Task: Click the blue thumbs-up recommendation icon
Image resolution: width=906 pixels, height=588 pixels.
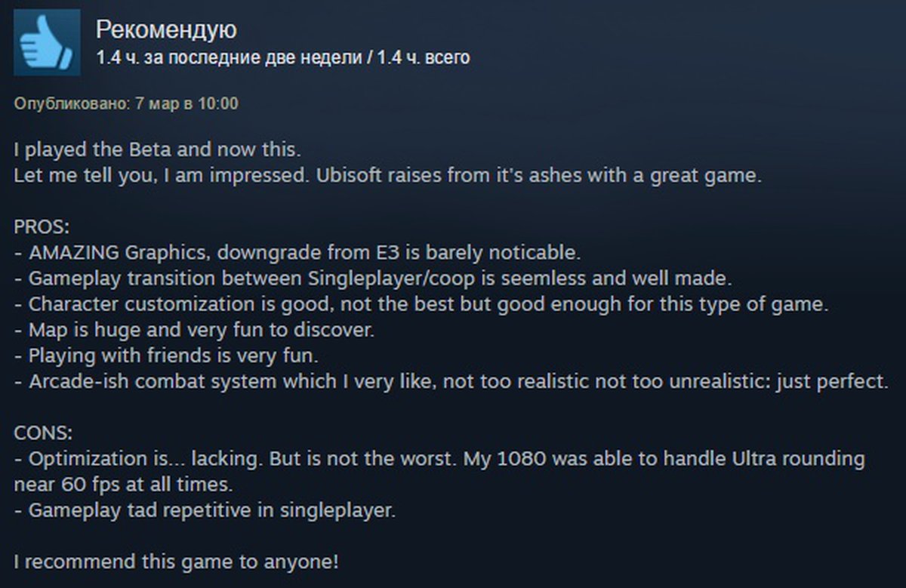Action: pyautogui.click(x=47, y=42)
